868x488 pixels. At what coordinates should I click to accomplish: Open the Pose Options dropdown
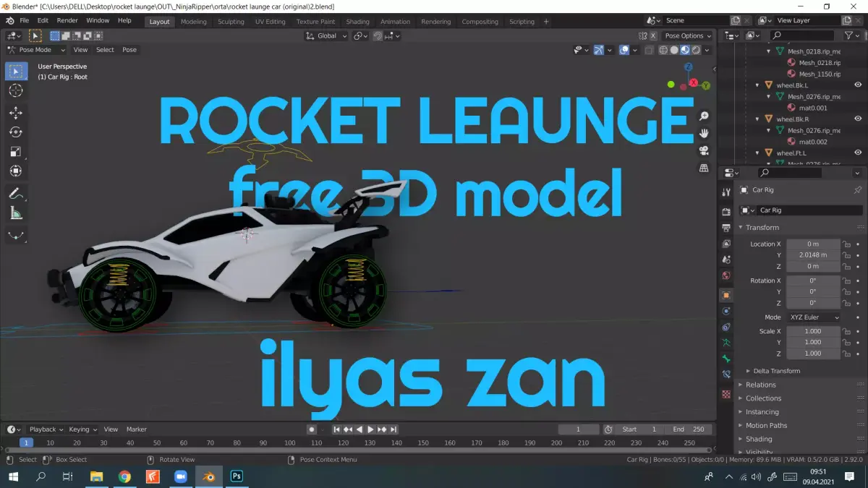[687, 35]
